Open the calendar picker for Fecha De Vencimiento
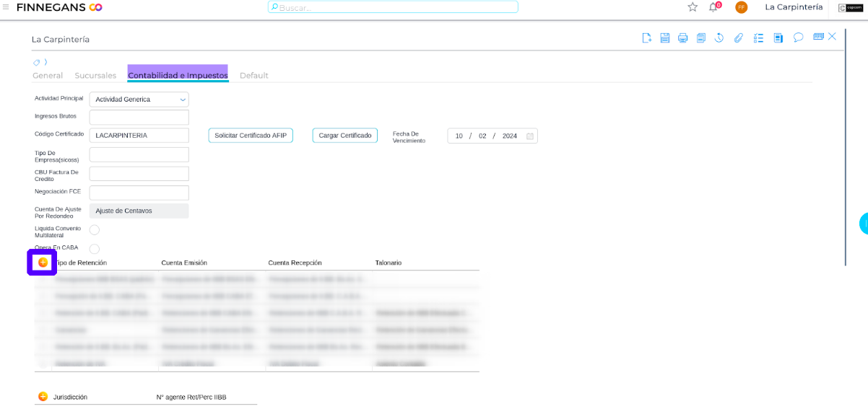The height and width of the screenshot is (409, 868). tap(530, 136)
